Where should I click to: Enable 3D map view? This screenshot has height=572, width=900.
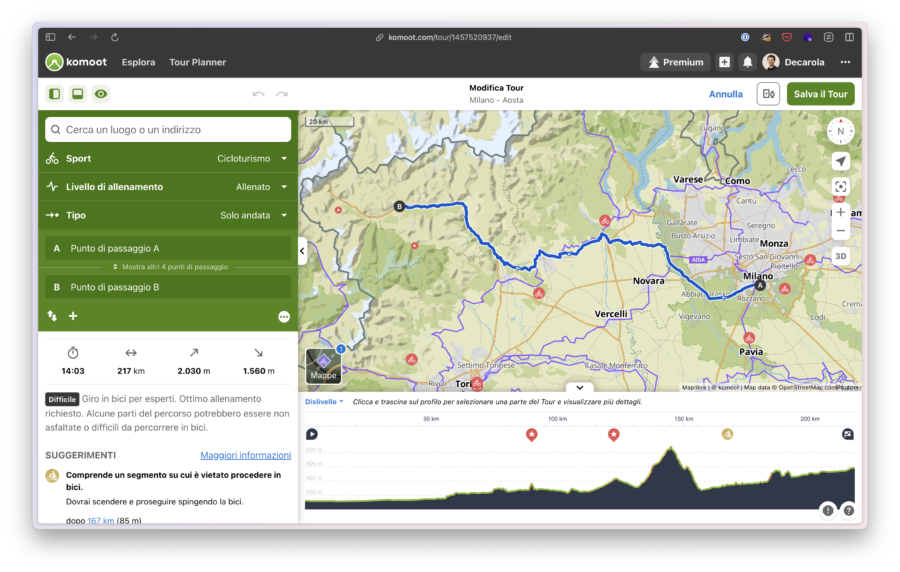[x=840, y=256]
